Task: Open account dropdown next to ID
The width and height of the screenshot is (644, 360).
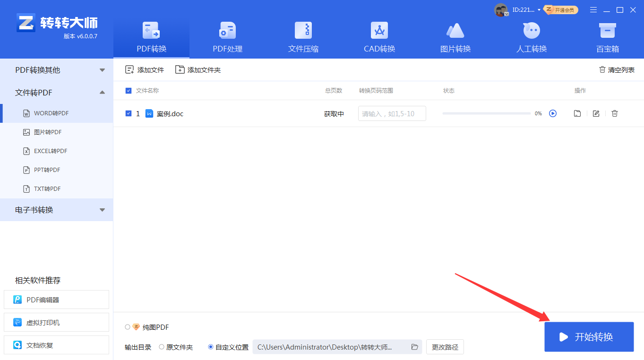Action: pyautogui.click(x=539, y=10)
